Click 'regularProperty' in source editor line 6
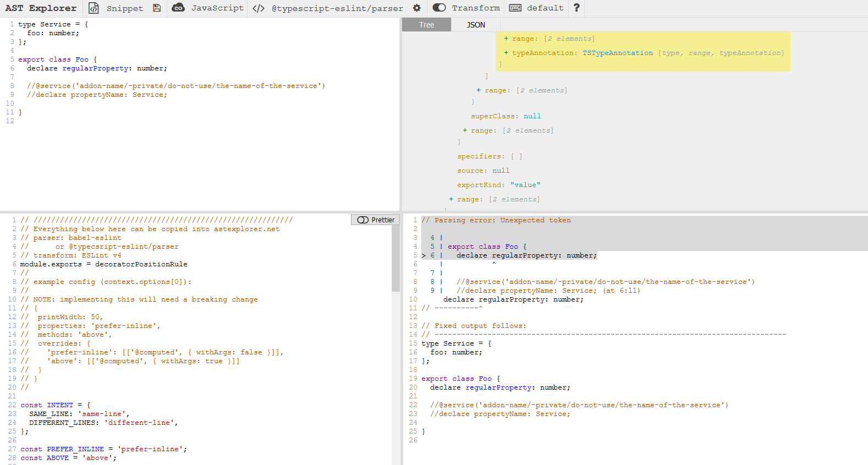The height and width of the screenshot is (465, 868). click(95, 68)
